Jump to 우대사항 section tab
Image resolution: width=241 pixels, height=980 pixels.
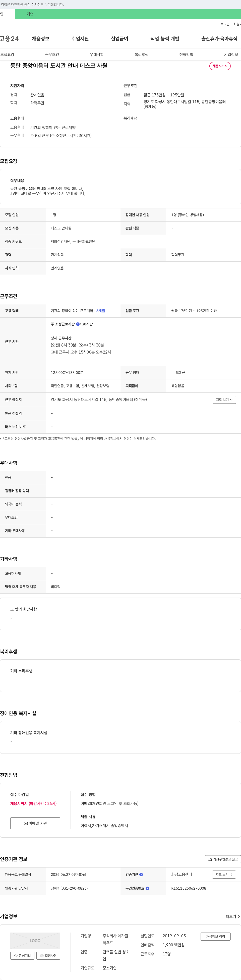tap(97, 54)
